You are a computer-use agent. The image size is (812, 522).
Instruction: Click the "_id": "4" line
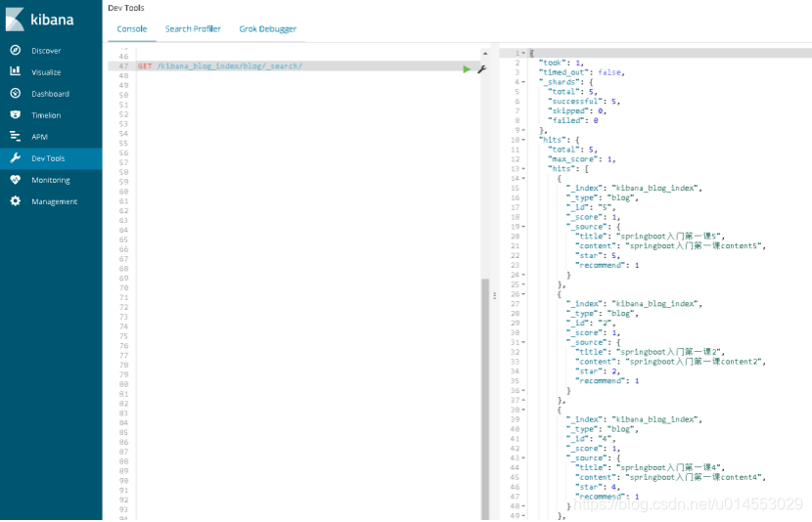pos(590,439)
